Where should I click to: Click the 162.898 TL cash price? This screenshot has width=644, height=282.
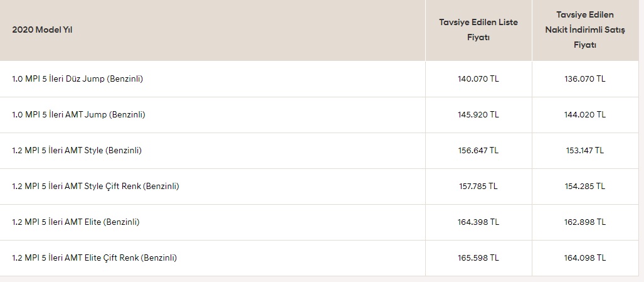tap(585, 222)
